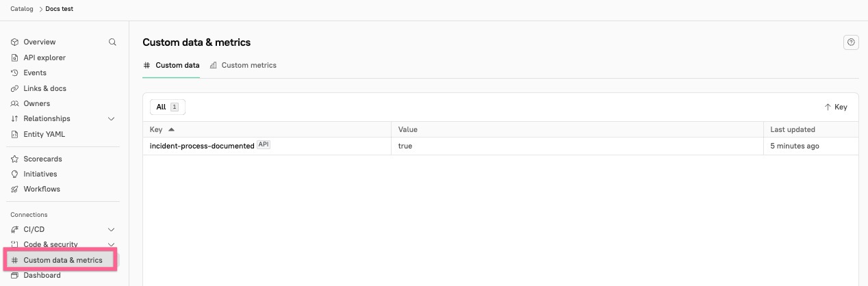868x286 pixels.
Task: Open the help question mark icon
Action: pyautogui.click(x=851, y=42)
